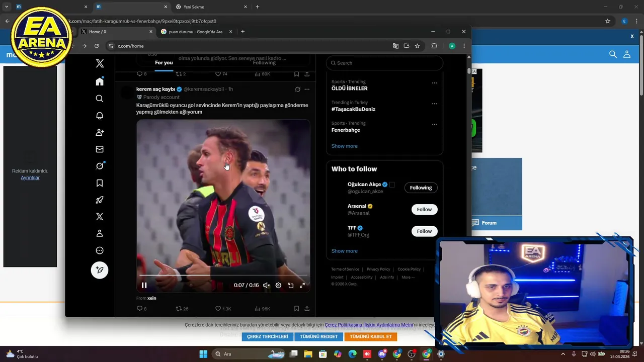Open Bookmarks in X sidebar

pyautogui.click(x=100, y=183)
